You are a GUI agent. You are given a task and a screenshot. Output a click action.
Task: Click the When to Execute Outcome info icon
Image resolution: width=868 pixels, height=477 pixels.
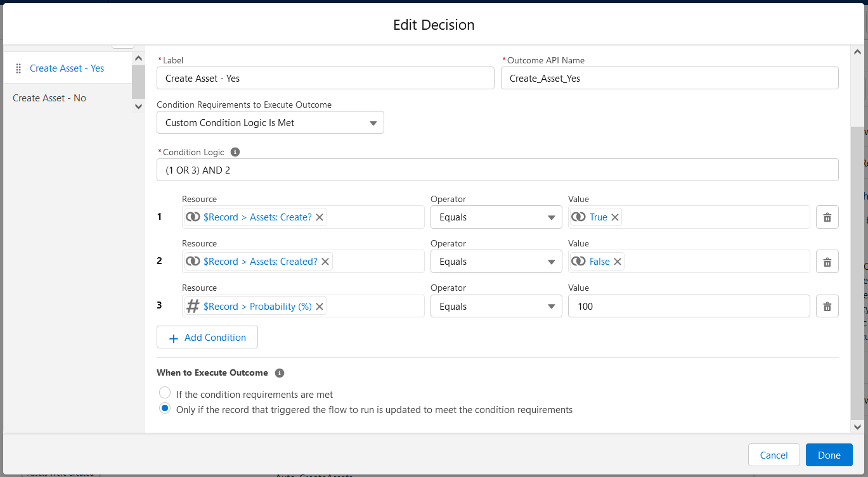(x=279, y=373)
